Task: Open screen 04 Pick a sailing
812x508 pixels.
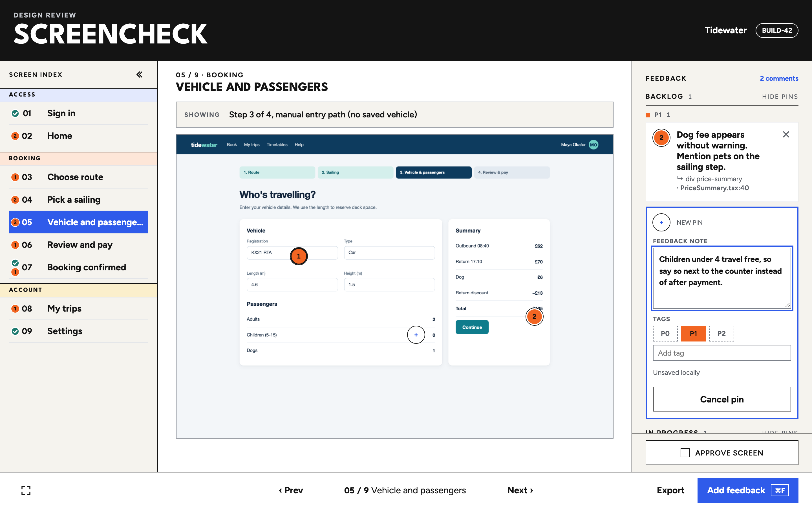Action: 78,200
